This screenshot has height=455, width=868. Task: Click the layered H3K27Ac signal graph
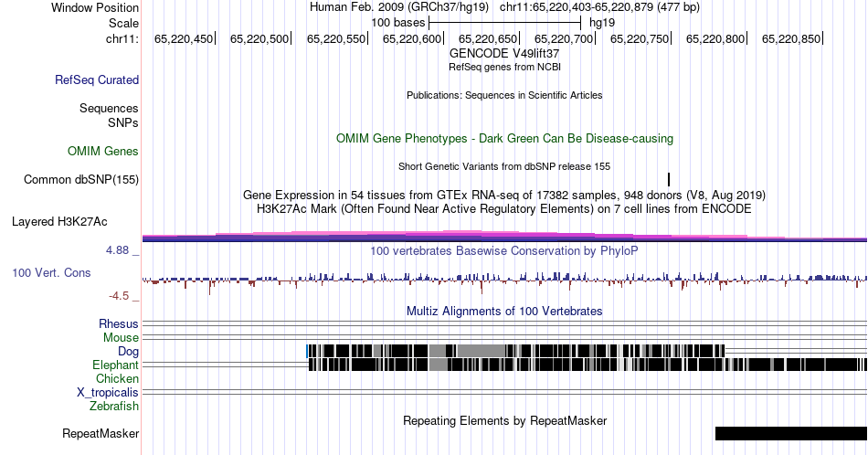tap(504, 237)
